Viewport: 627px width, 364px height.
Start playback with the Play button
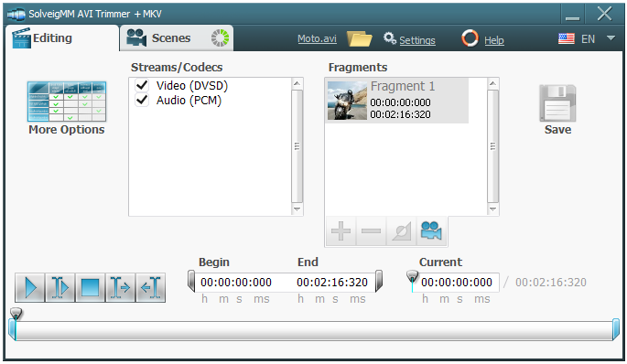[x=30, y=287]
